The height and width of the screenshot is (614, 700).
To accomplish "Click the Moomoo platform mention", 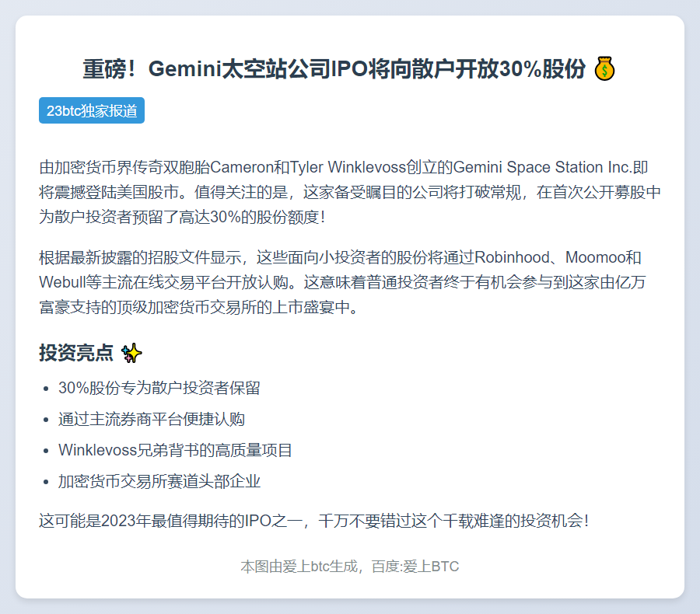I will pyautogui.click(x=594, y=257).
